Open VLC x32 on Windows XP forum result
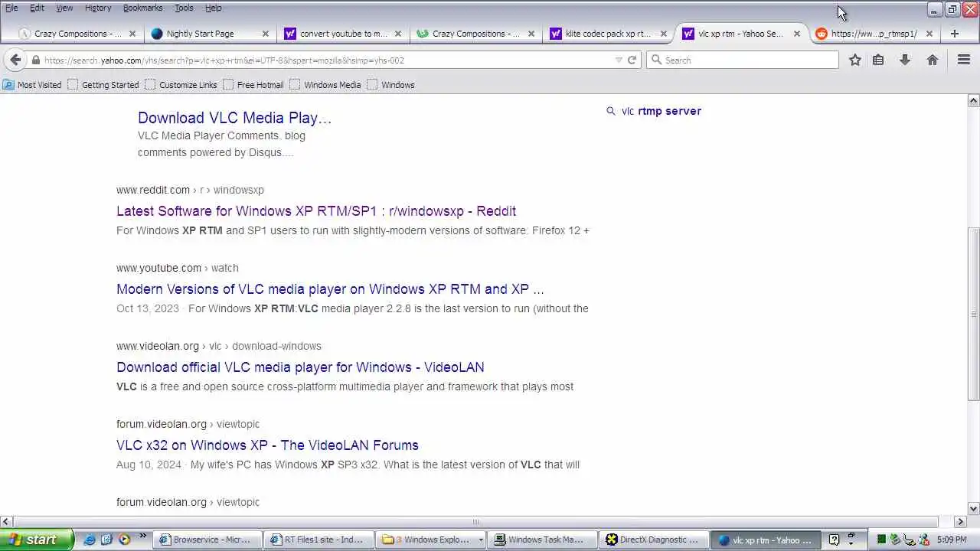The height and width of the screenshot is (551, 980). (267, 445)
